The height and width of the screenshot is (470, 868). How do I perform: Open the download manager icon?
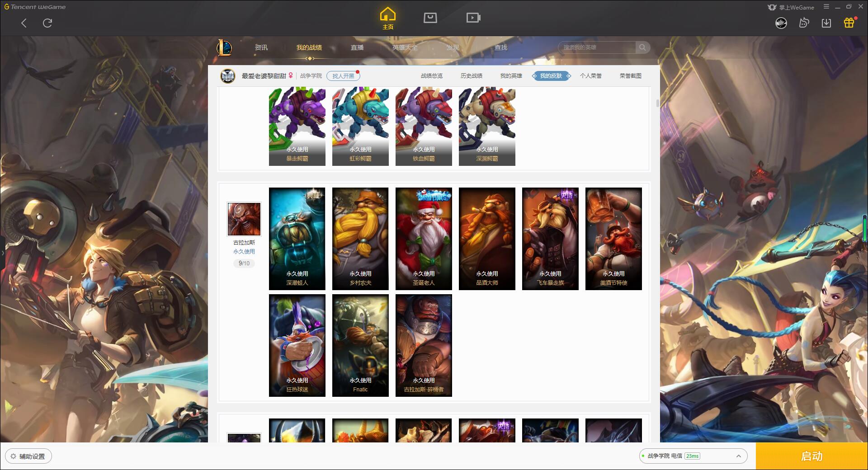(x=826, y=23)
